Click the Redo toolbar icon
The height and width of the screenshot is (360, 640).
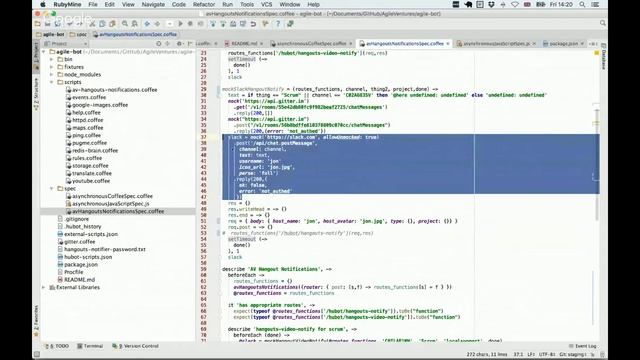[80, 24]
